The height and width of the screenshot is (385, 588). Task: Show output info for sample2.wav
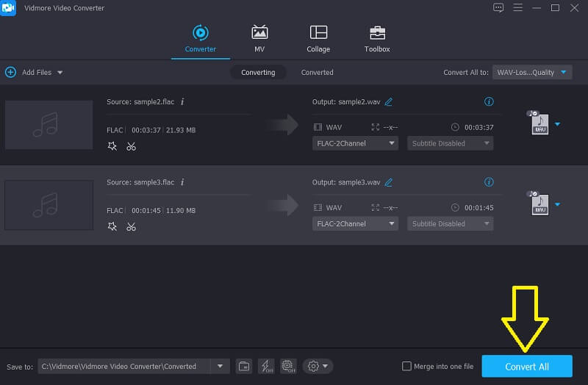[489, 101]
